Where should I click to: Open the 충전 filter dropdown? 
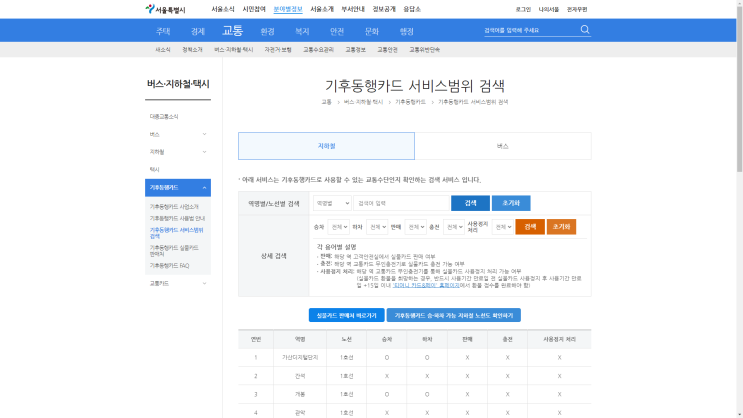pyautogui.click(x=453, y=227)
